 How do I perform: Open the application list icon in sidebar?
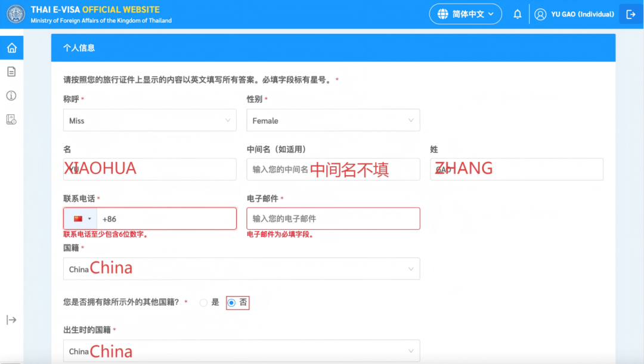(x=11, y=120)
